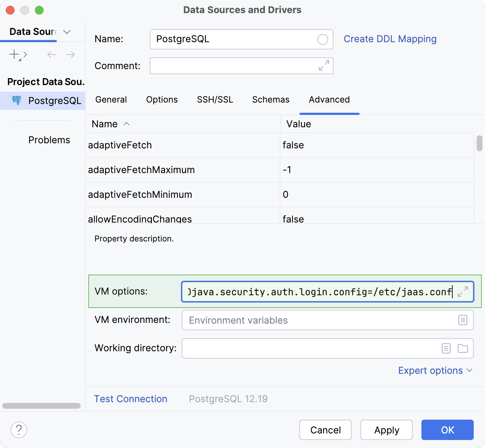Toggle the circle indicator beside the Name field

[x=323, y=39]
